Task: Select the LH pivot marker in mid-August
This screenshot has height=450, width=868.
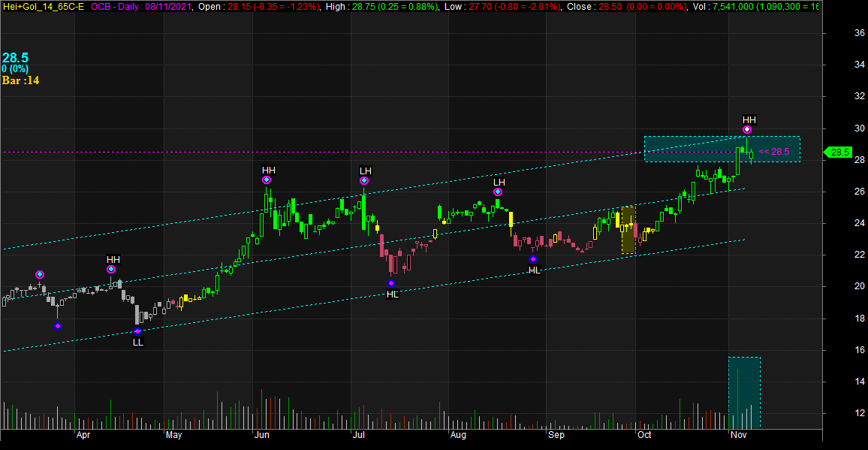Action: click(498, 192)
